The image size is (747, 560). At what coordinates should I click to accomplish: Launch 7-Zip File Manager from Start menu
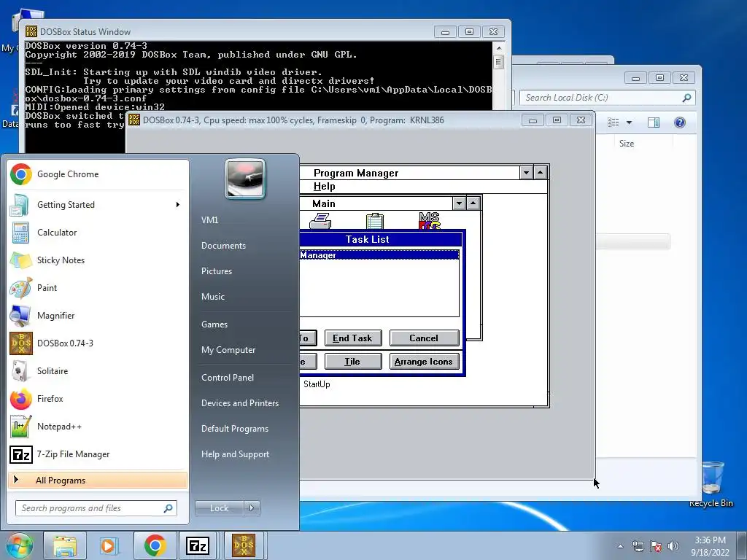pyautogui.click(x=98, y=454)
